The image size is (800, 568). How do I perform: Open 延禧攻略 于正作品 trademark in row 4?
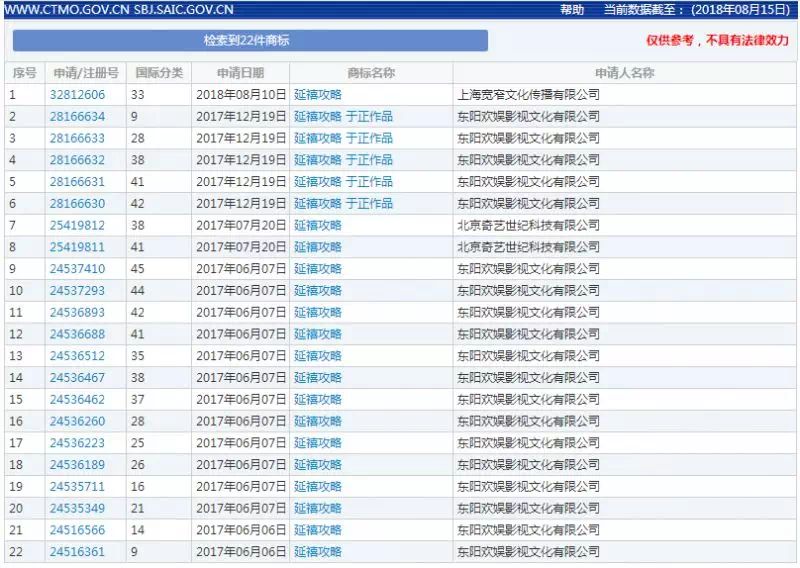tap(343, 160)
